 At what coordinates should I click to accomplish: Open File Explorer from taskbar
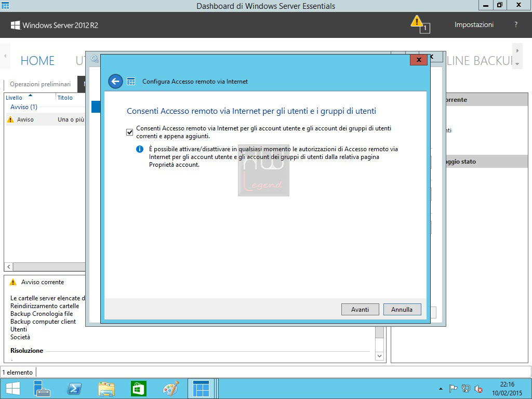coord(106,389)
